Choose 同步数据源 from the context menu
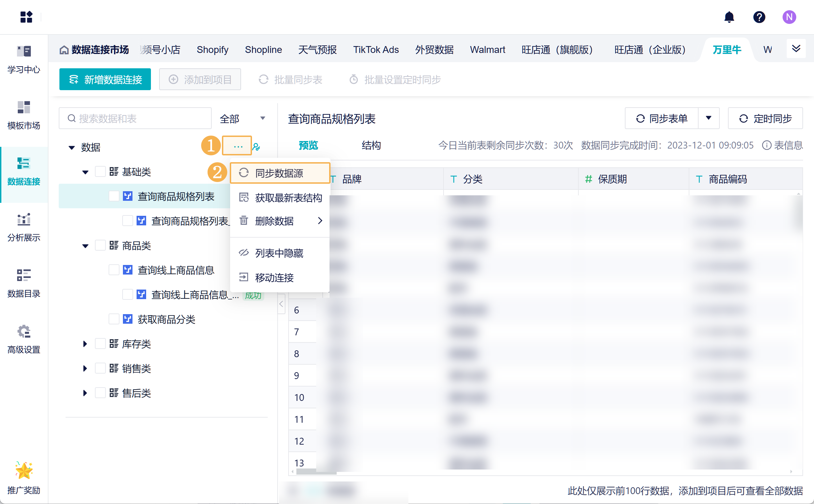Screen dimensions: 814x504 (x=279, y=173)
